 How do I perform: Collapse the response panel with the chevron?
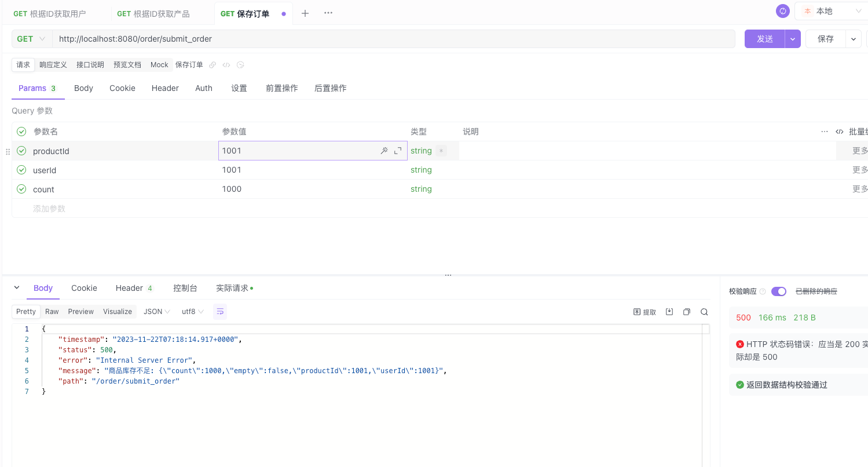point(17,288)
